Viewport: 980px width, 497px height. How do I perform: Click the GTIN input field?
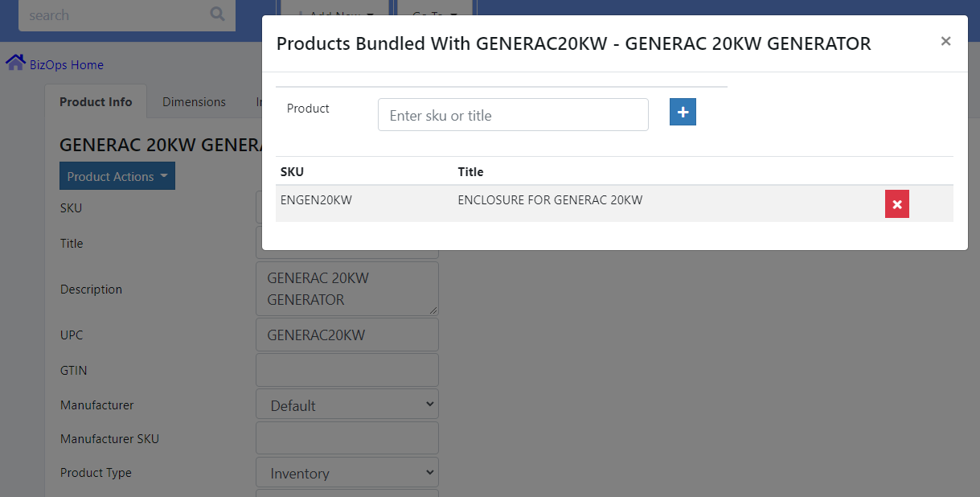pyautogui.click(x=346, y=370)
